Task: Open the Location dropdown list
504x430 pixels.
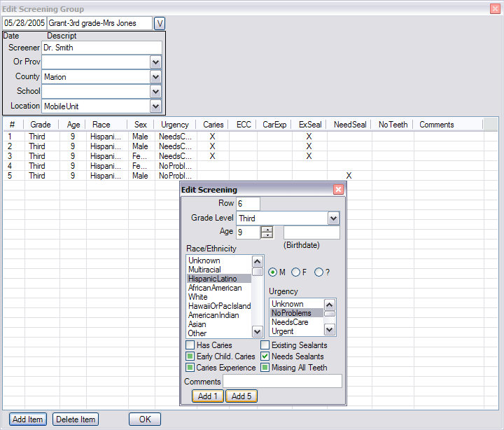Action: pos(155,106)
